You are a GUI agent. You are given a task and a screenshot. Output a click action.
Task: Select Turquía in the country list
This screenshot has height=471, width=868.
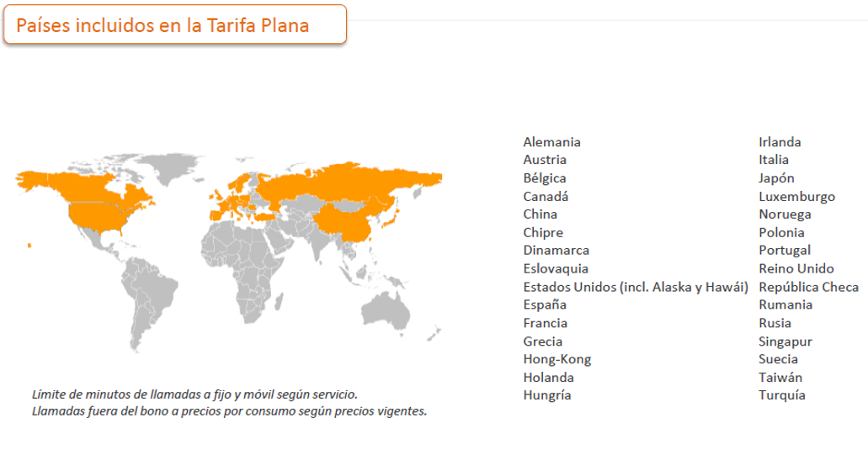[x=781, y=395]
